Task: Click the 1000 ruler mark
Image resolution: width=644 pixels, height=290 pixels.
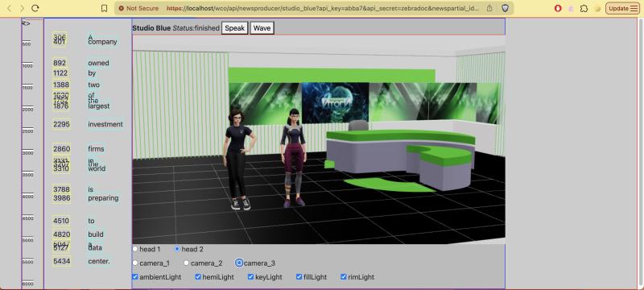Action: (27, 66)
